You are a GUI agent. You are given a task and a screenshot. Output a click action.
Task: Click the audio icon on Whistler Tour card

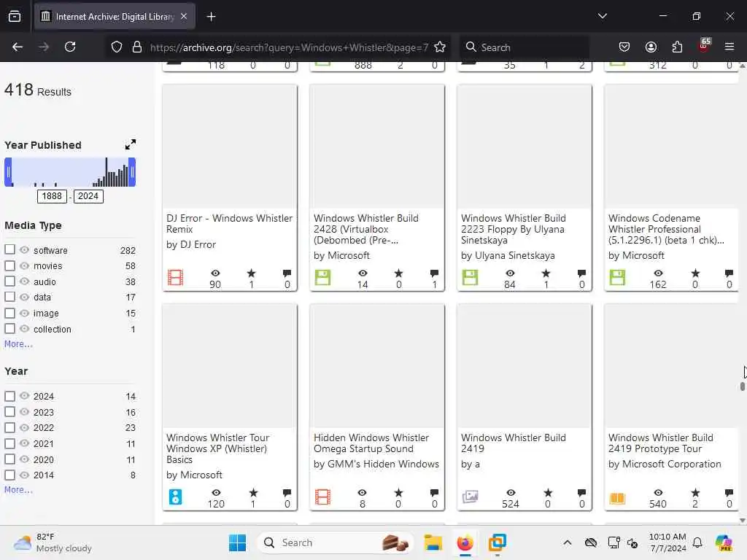click(175, 497)
